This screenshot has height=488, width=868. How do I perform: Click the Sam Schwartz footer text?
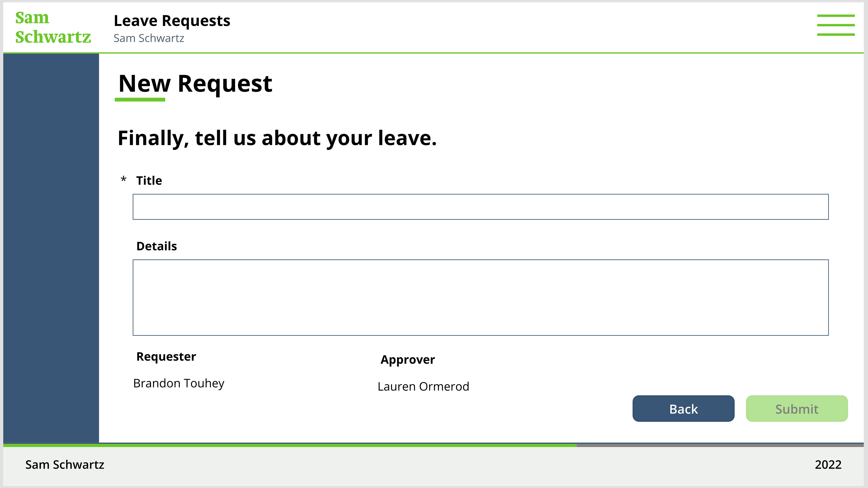tap(65, 465)
